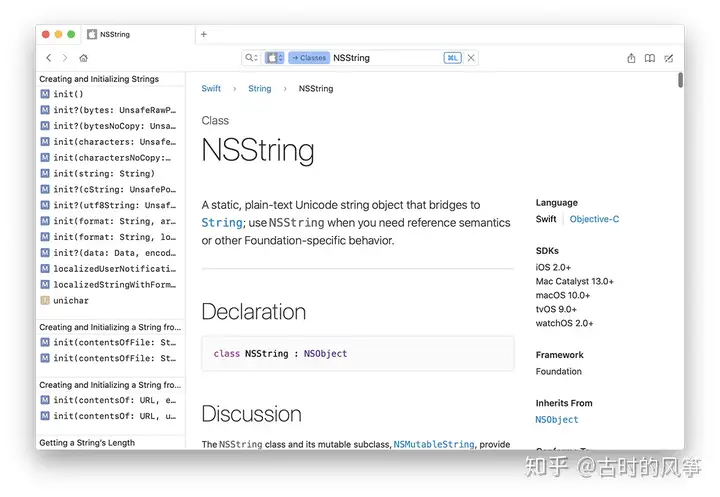
Task: Click the search magnifier icon
Action: point(251,58)
